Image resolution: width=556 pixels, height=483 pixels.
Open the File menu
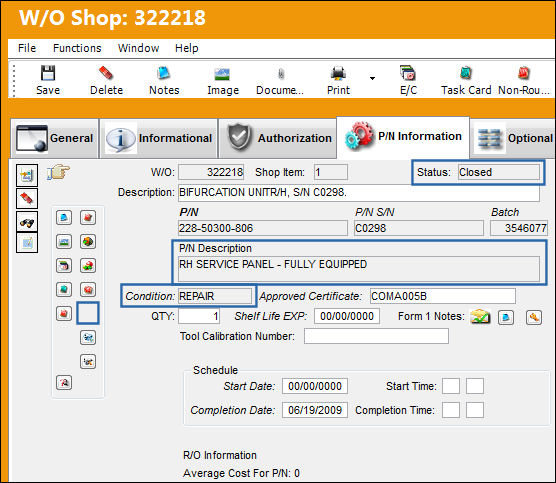pos(27,48)
